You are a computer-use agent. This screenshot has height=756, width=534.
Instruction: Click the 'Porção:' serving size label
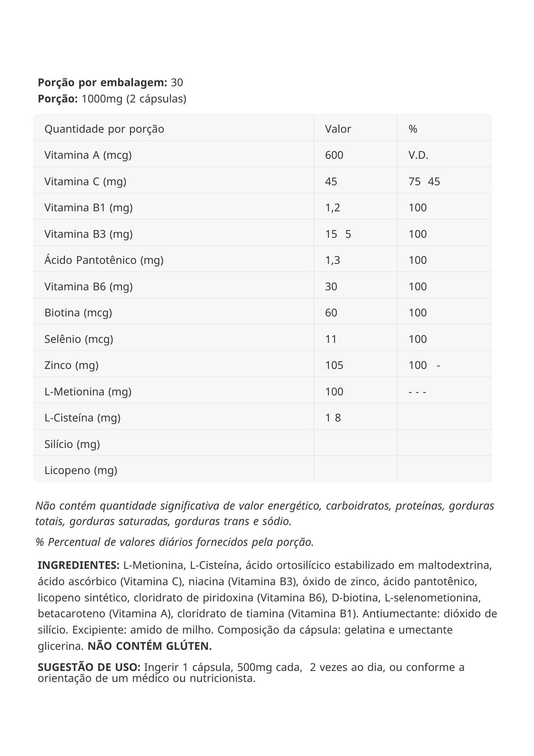58,99
